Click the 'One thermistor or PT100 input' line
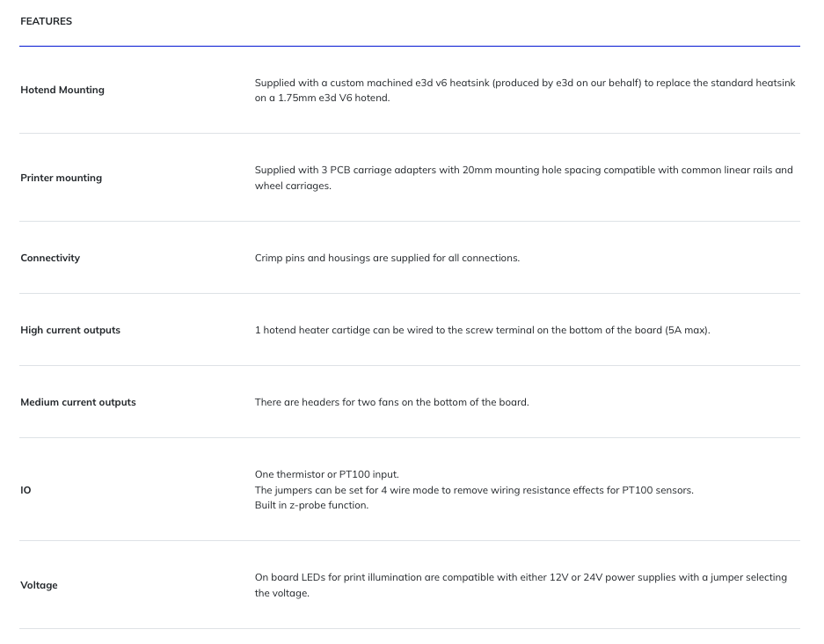Viewport: 824px width, 644px height. [327, 474]
